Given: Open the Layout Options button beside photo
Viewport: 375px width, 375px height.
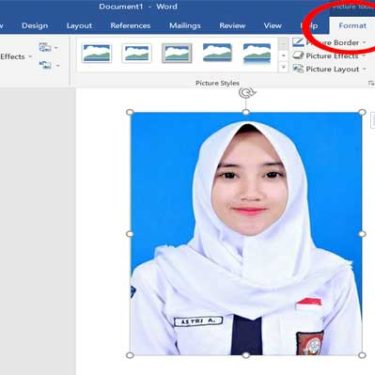Looking at the screenshot, I should tap(372, 120).
